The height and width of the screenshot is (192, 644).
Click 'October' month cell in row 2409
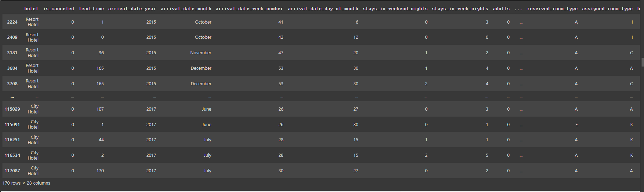pos(203,37)
